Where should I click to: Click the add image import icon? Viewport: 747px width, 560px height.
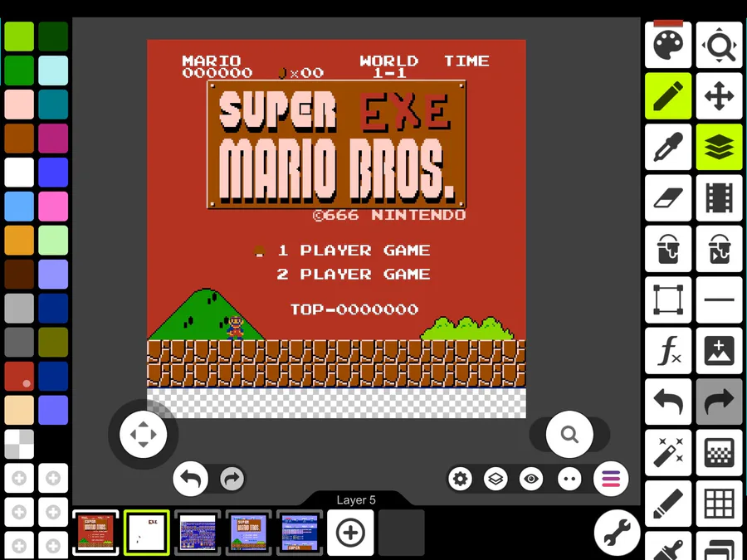719,350
